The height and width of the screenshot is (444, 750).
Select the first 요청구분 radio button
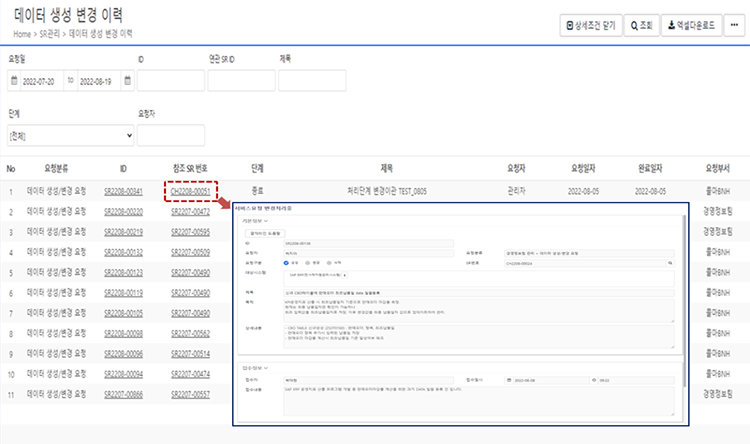(285, 263)
